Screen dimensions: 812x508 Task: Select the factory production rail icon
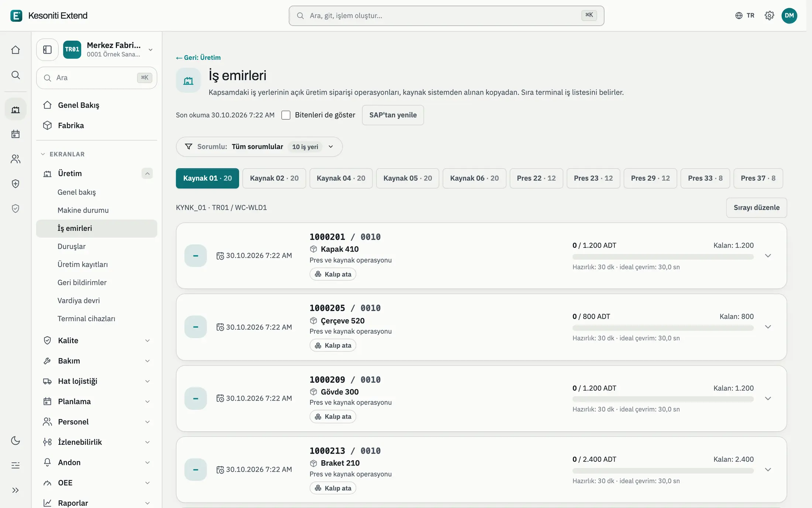coord(16,109)
